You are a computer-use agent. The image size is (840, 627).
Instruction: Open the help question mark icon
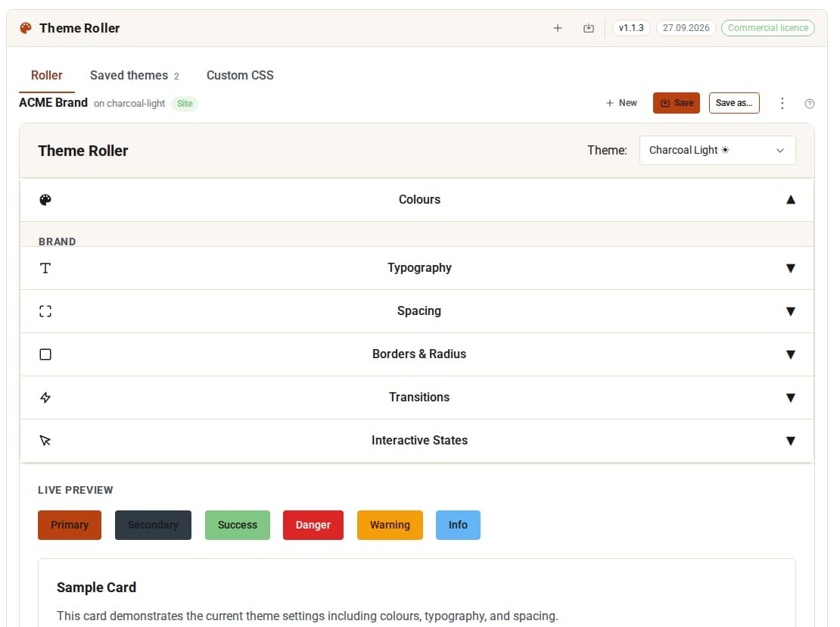(x=809, y=104)
